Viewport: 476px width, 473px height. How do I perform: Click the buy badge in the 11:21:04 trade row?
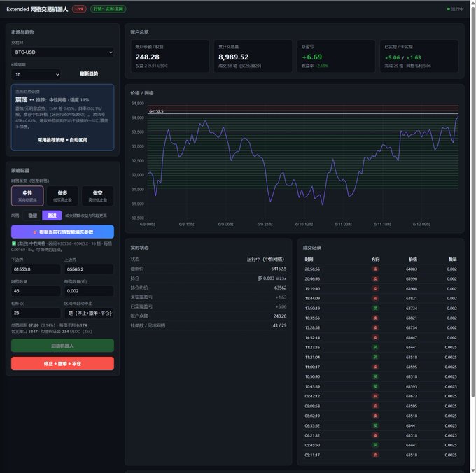pos(375,357)
